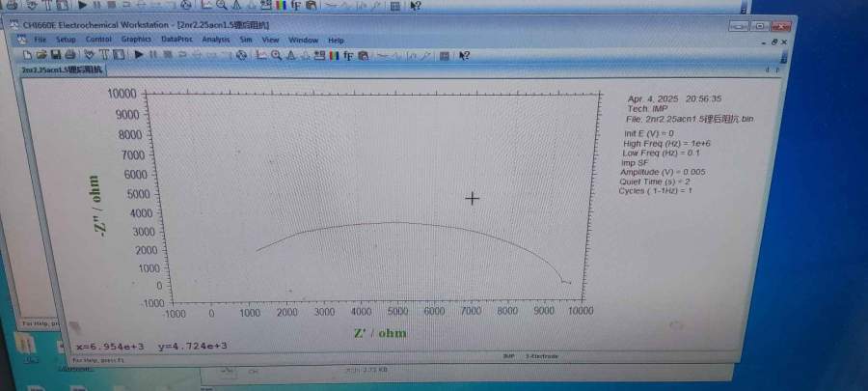
Task: Click the Print icon in toolbar
Action: pyautogui.click(x=68, y=55)
